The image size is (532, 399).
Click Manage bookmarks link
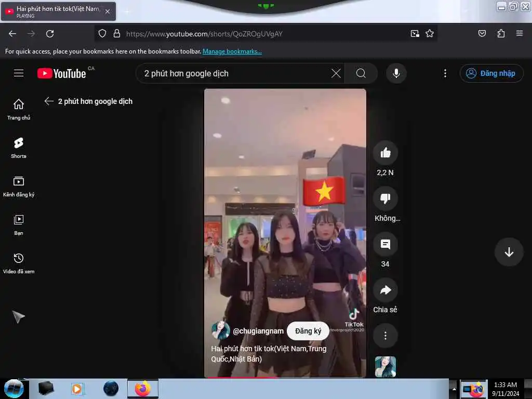click(232, 51)
